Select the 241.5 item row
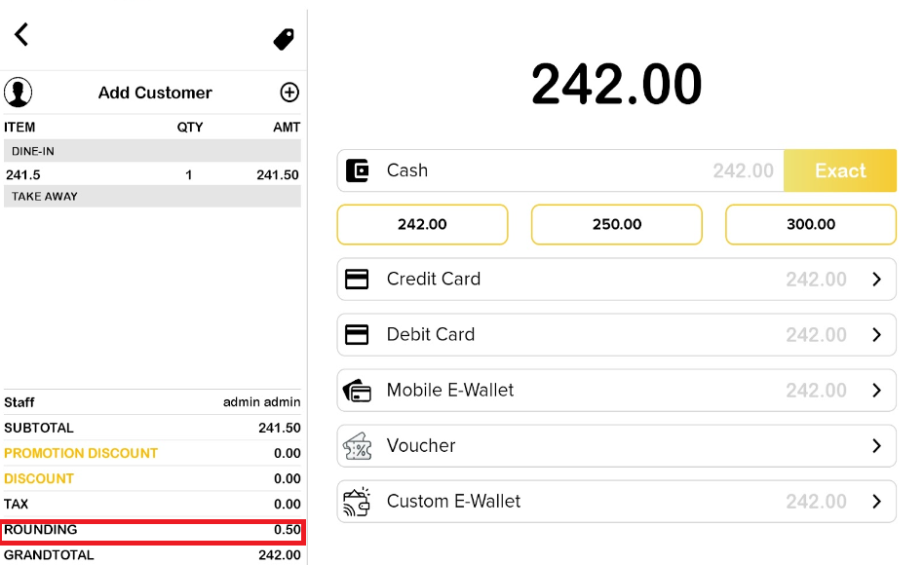This screenshot has height=565, width=924. pyautogui.click(x=151, y=175)
